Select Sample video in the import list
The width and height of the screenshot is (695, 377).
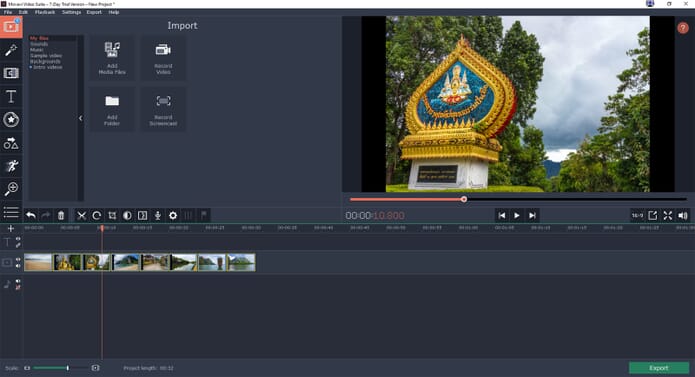46,56
